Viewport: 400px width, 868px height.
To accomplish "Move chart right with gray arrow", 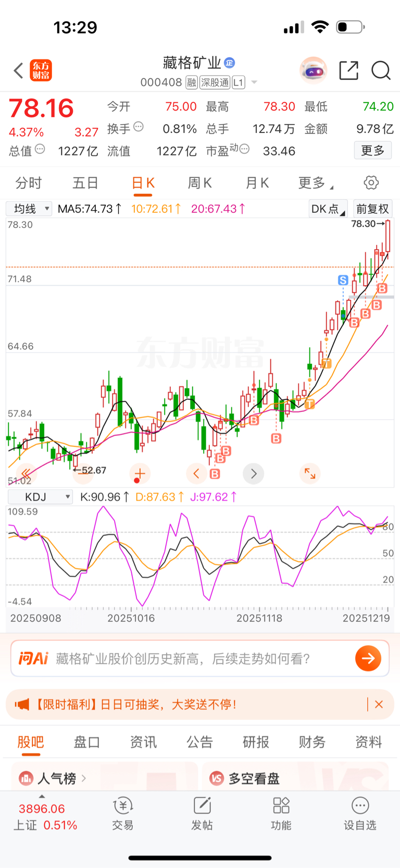I will click(x=254, y=473).
